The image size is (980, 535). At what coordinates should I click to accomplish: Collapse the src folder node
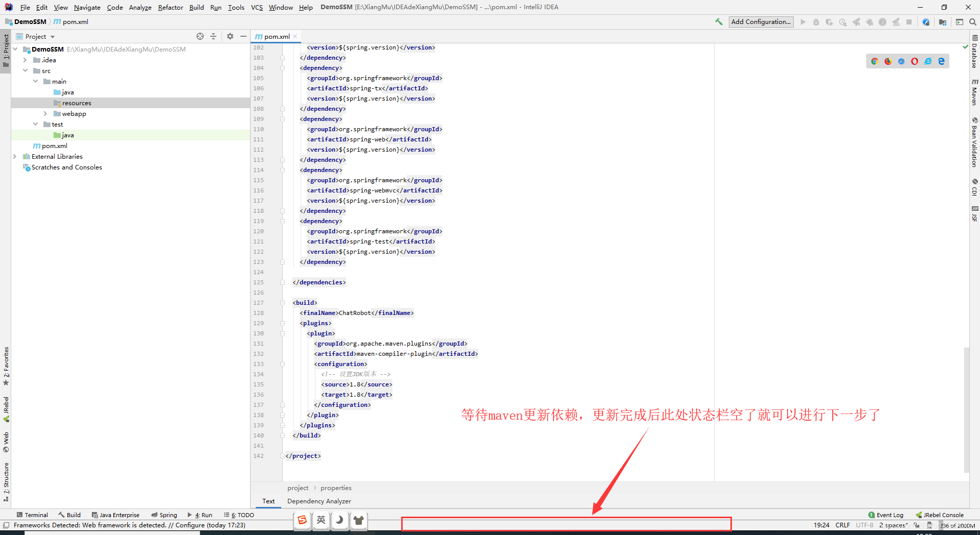click(x=25, y=70)
